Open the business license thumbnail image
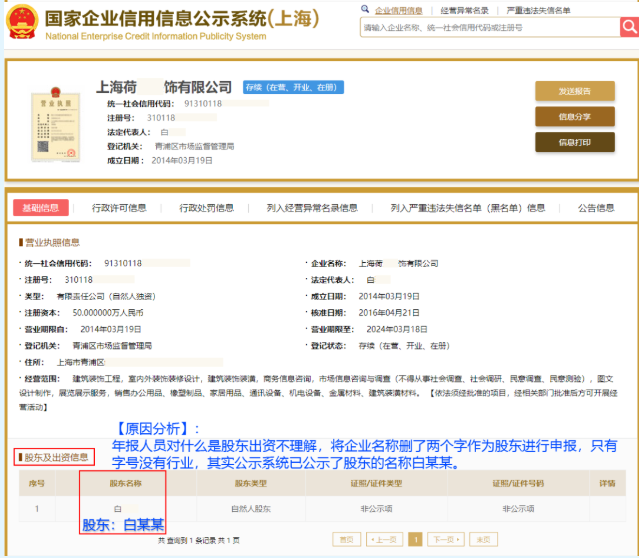 click(56, 125)
